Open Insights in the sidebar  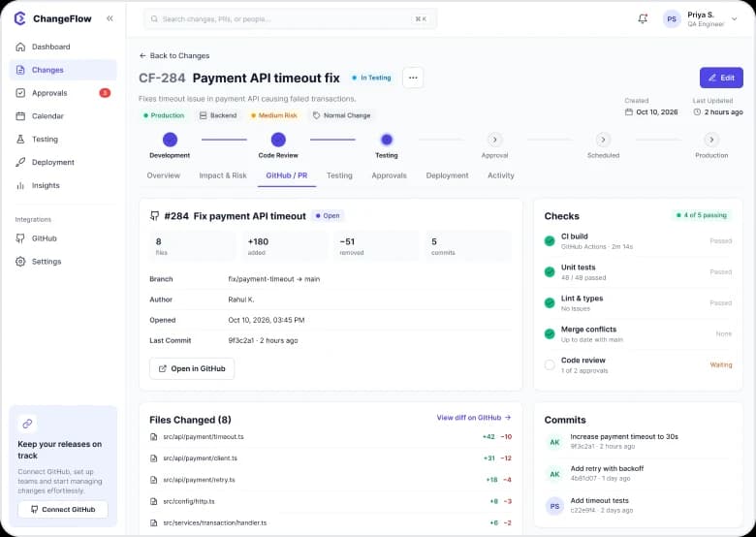click(x=63, y=185)
